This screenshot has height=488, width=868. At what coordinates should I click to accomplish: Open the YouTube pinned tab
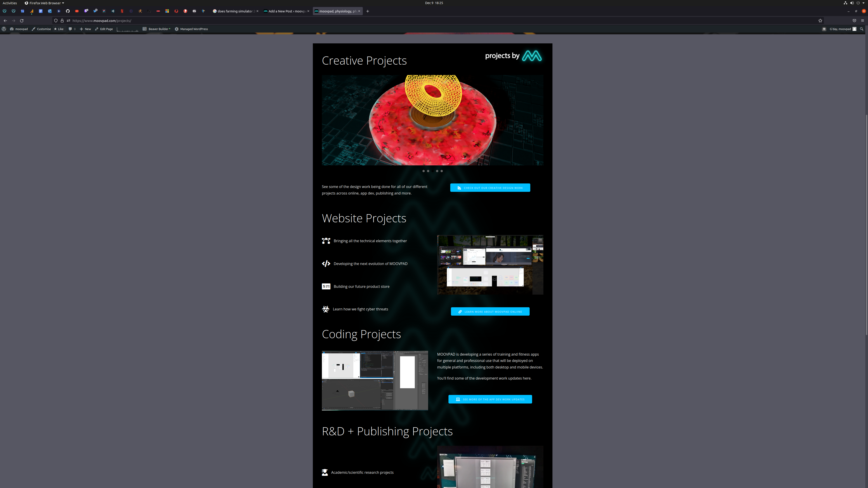pos(77,11)
